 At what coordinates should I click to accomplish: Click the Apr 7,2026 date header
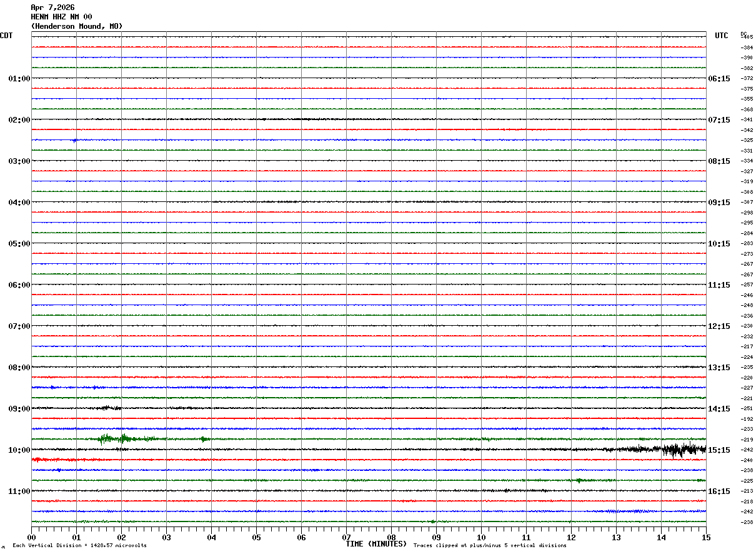click(x=52, y=8)
